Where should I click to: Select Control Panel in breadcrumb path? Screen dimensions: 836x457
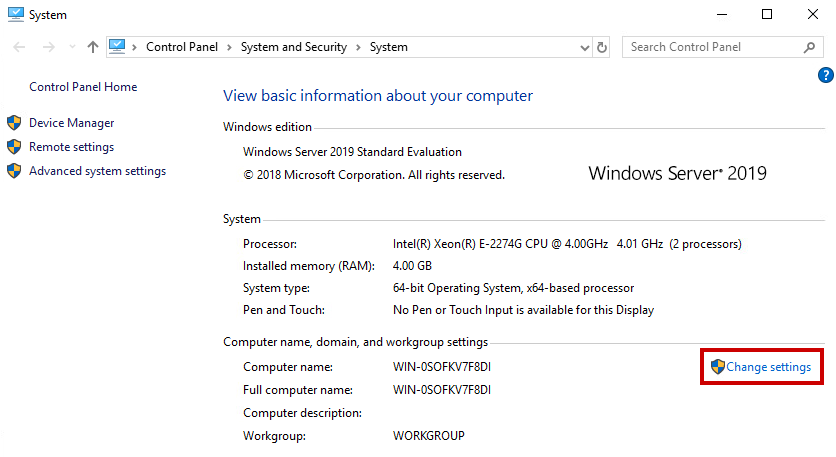click(182, 47)
